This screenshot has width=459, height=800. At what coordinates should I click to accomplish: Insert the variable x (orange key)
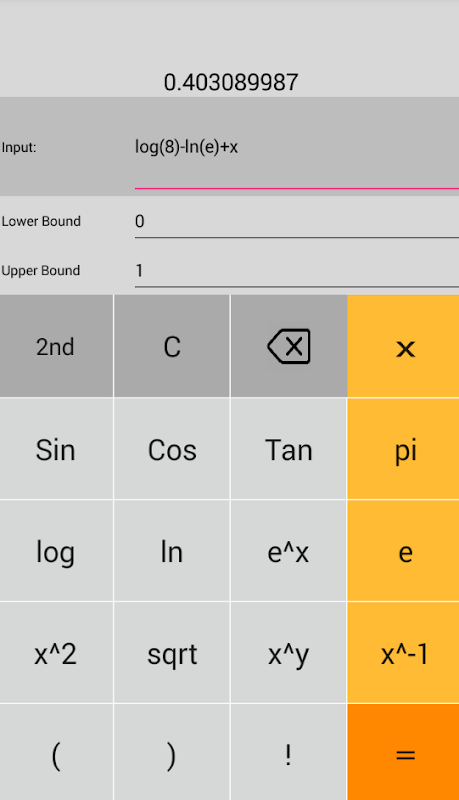[403, 346]
